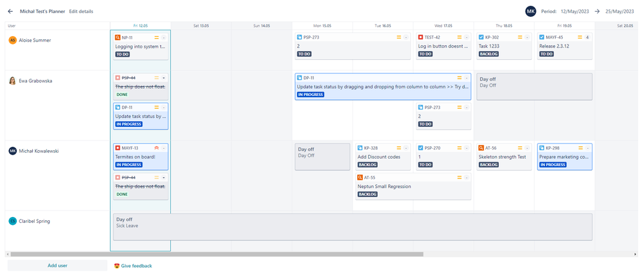Click the priority icon on KP-298 card

[581, 147]
